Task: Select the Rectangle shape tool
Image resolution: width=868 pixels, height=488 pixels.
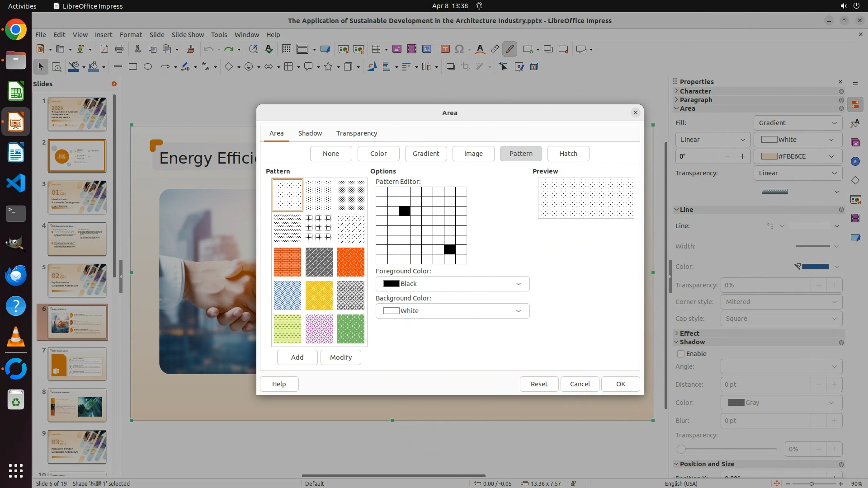Action: (x=133, y=67)
